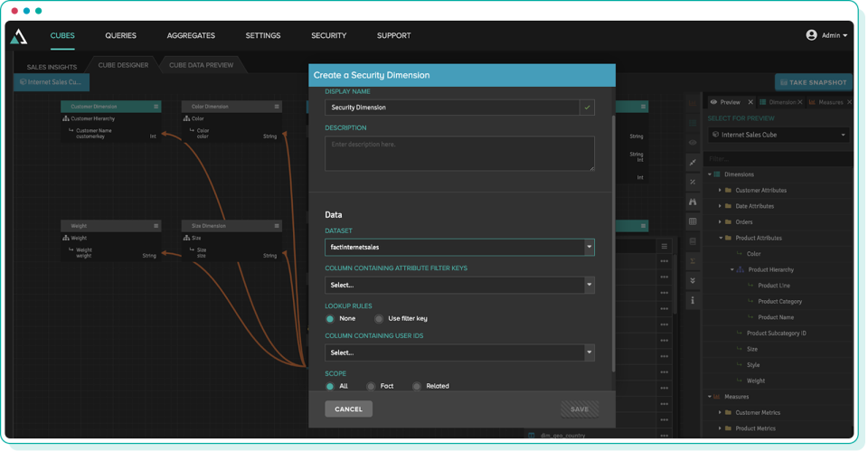Click the connector tool icon in side toolbar

pyautogui.click(x=693, y=162)
